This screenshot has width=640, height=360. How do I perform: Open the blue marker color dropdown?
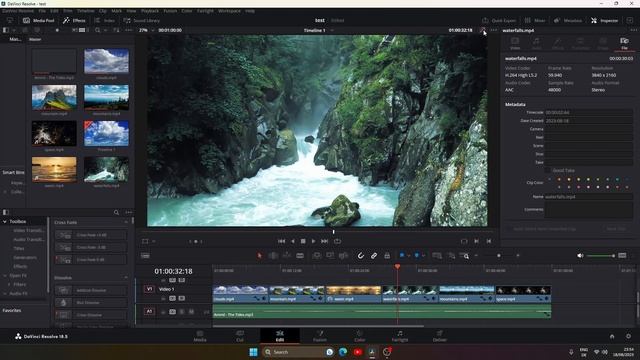point(423,256)
